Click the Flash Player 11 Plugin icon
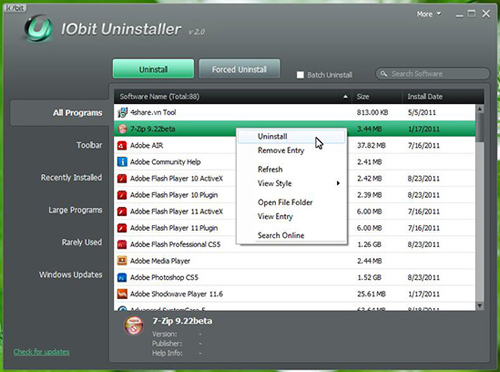This screenshot has width=500, height=372. pyautogui.click(x=122, y=228)
